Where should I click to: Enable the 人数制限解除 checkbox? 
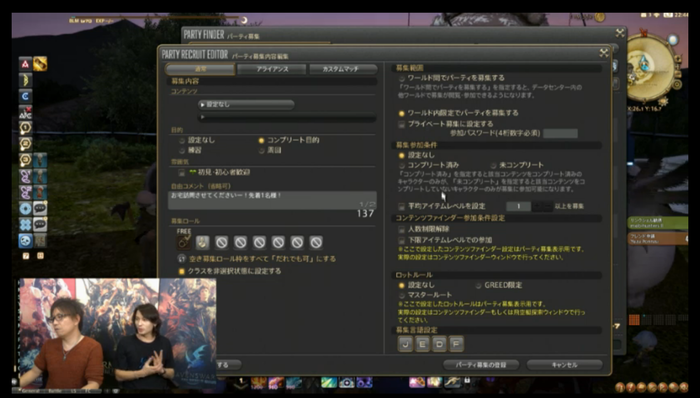402,229
